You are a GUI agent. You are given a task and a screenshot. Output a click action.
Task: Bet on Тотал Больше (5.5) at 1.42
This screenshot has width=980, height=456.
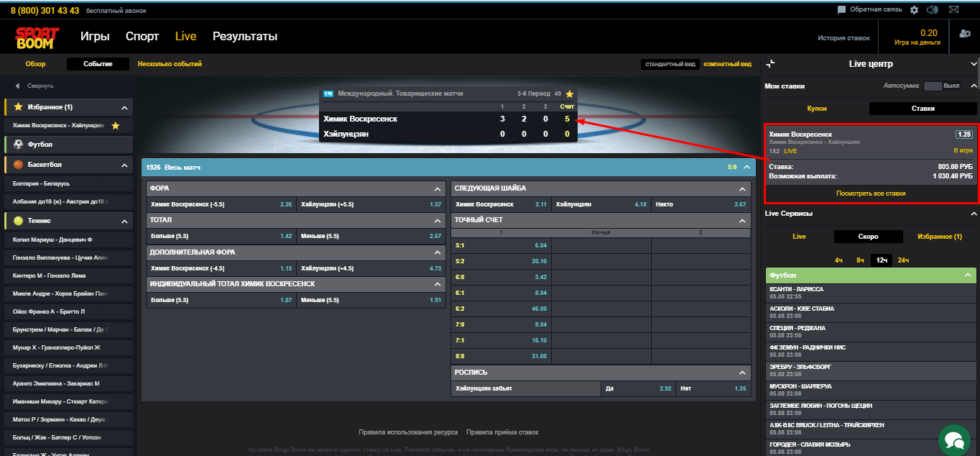point(221,236)
